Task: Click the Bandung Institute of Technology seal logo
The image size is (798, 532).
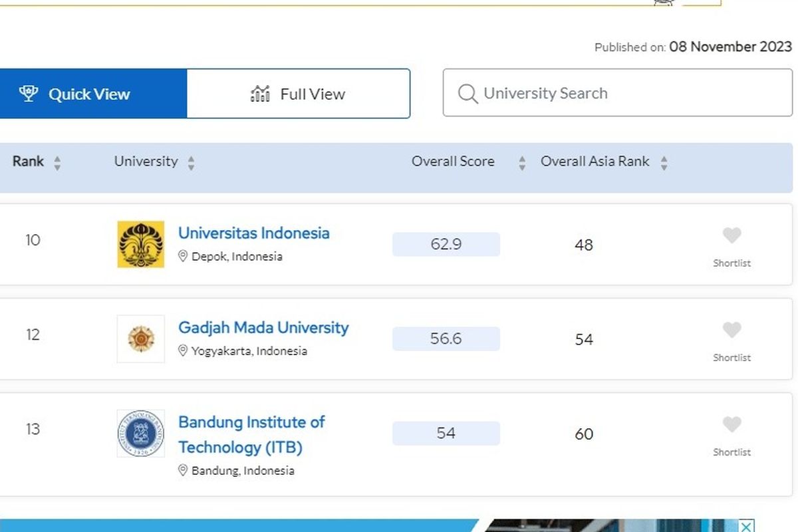Action: 140,434
